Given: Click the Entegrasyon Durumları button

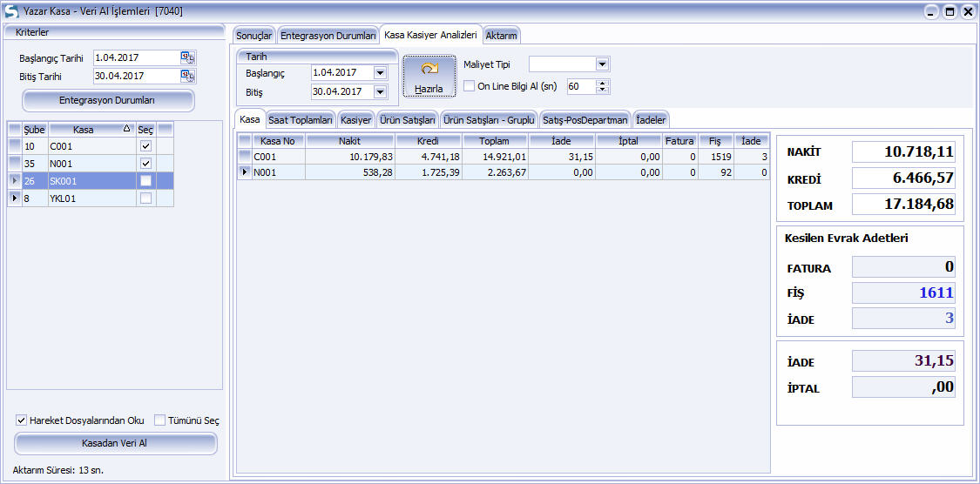Looking at the screenshot, I should pyautogui.click(x=107, y=100).
